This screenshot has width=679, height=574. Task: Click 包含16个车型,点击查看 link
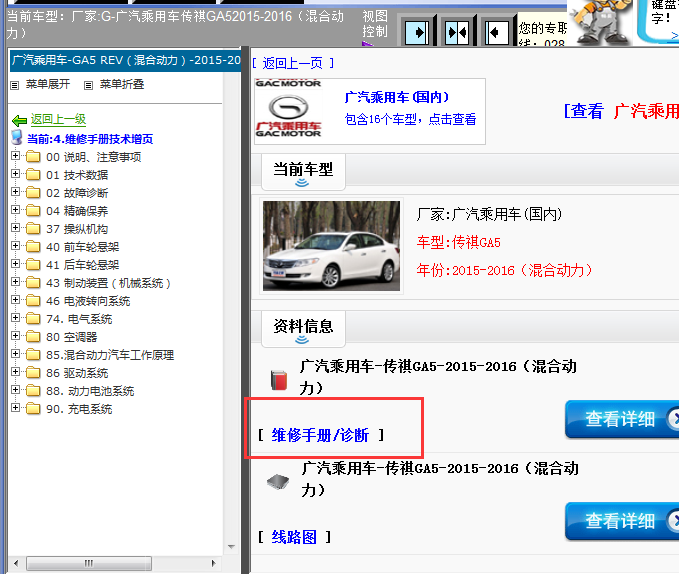click(411, 119)
